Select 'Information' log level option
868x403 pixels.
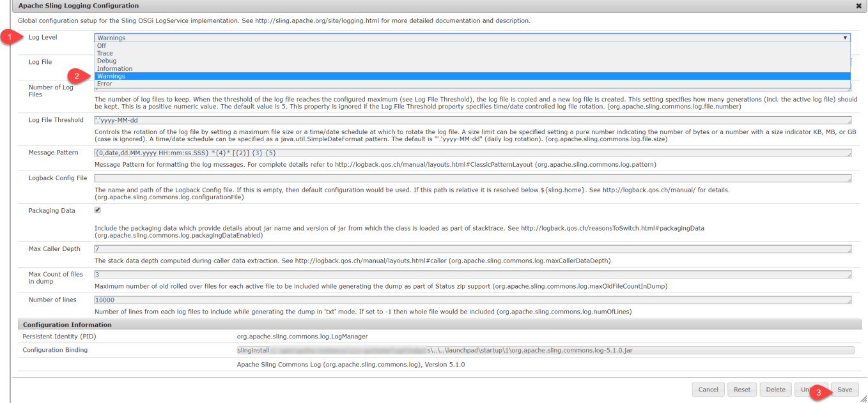click(115, 69)
